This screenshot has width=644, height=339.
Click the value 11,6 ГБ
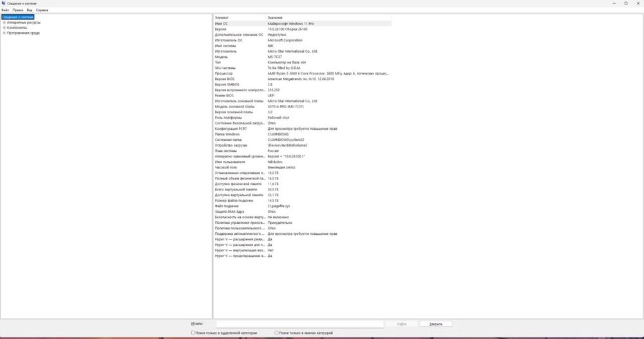click(273, 184)
